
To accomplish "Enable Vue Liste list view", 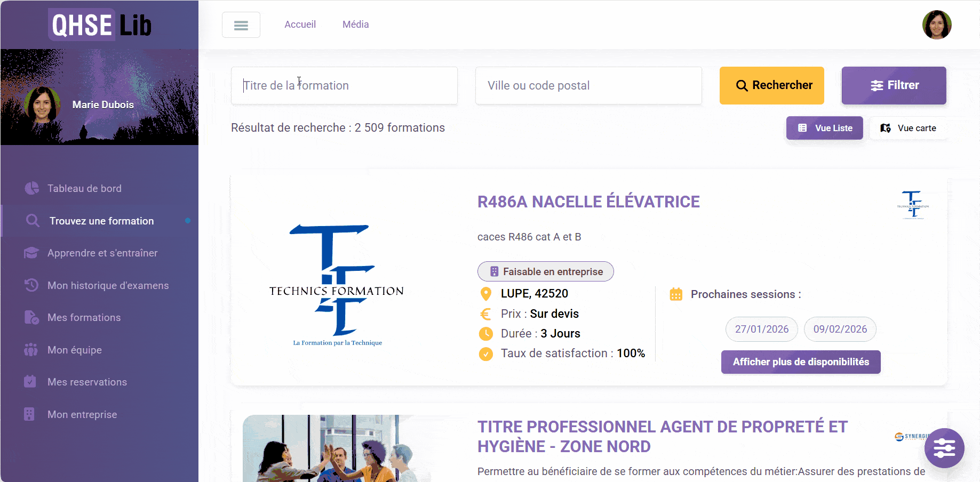I will coord(824,128).
